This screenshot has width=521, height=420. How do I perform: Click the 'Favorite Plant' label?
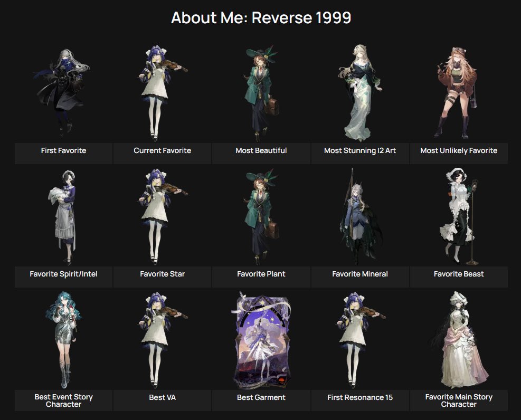click(261, 274)
